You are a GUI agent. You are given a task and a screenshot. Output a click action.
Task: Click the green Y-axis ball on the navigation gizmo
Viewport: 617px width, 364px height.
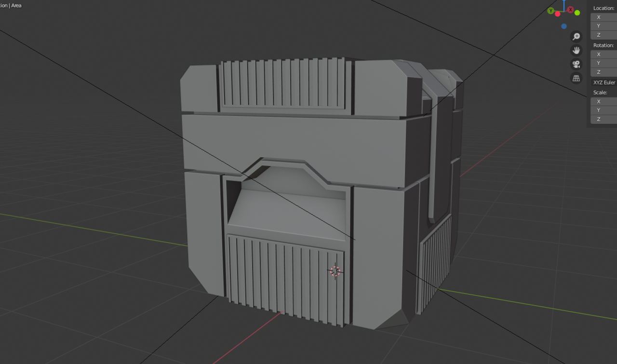tap(550, 10)
